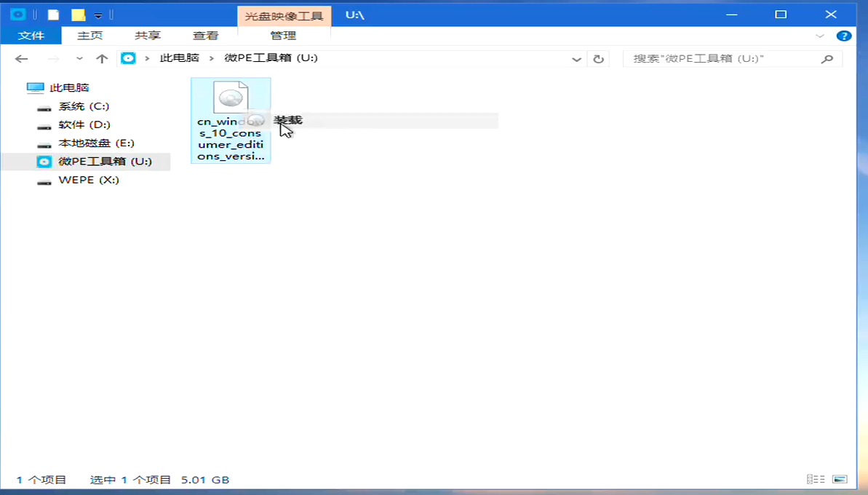This screenshot has height=495, width=868.
Task: Click the properties quick access icon
Action: pos(53,15)
